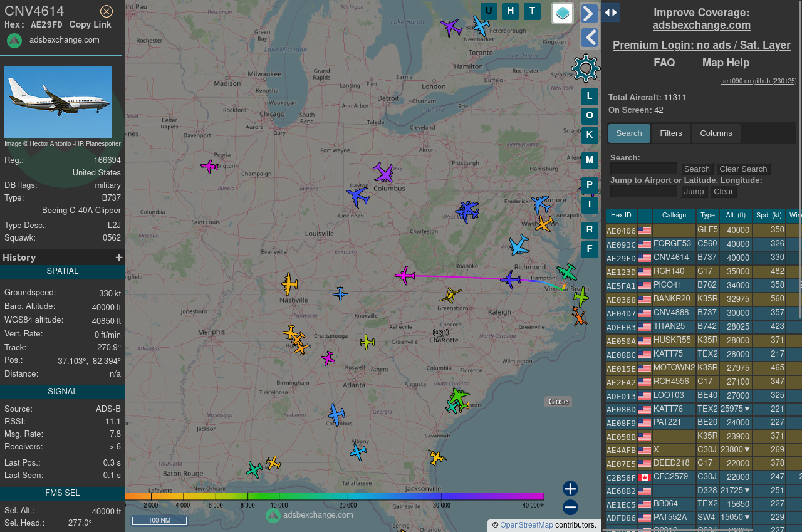Switch to the Search tab
802x532 pixels.
click(629, 133)
